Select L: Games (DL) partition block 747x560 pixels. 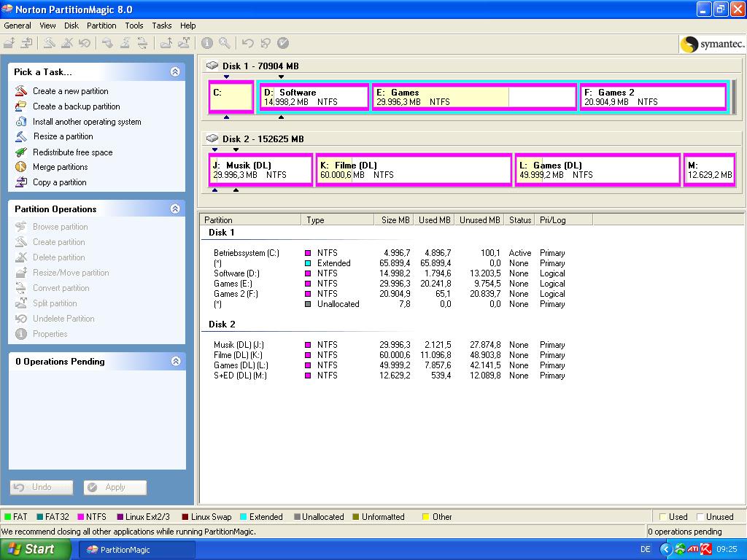(x=598, y=170)
